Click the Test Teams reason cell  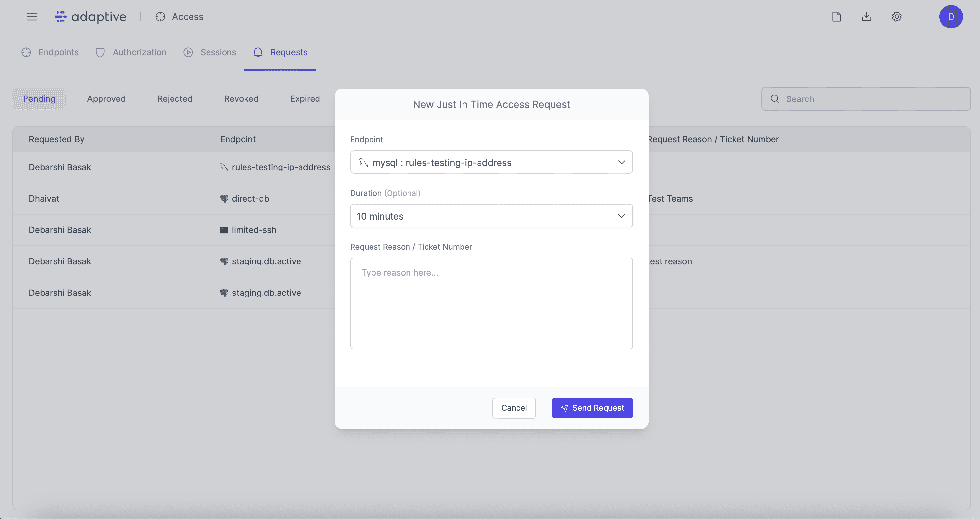click(x=670, y=199)
